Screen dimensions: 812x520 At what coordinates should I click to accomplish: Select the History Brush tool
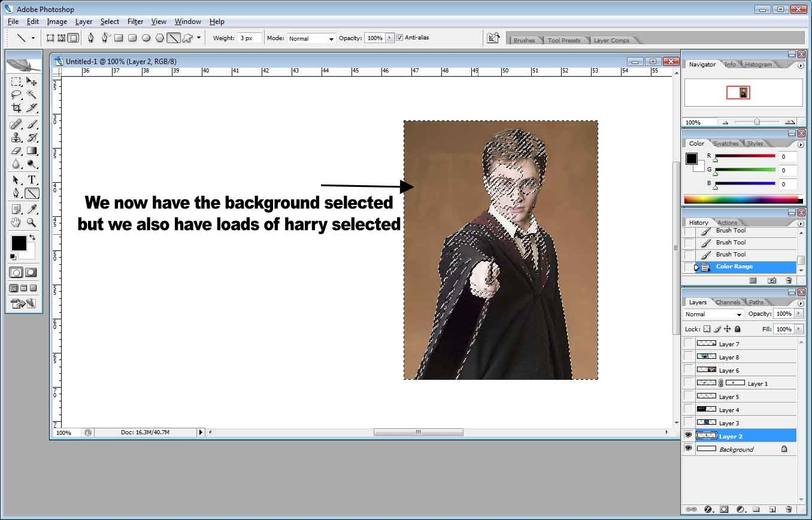32,138
